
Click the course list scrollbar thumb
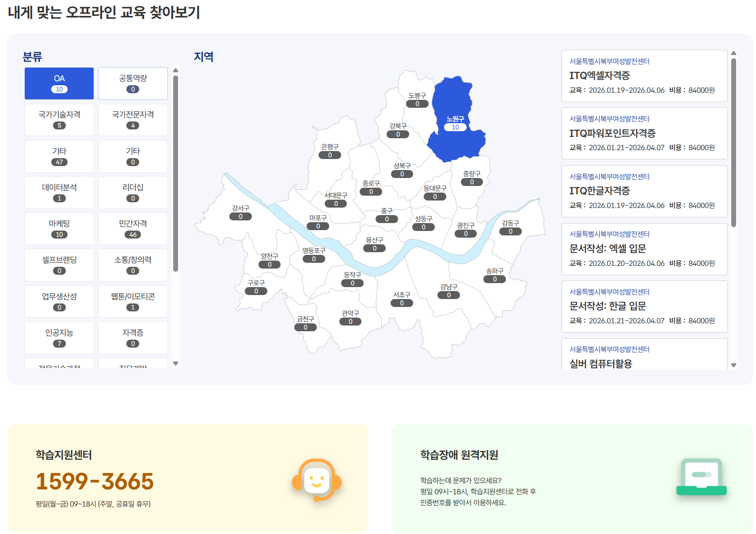pos(733,143)
